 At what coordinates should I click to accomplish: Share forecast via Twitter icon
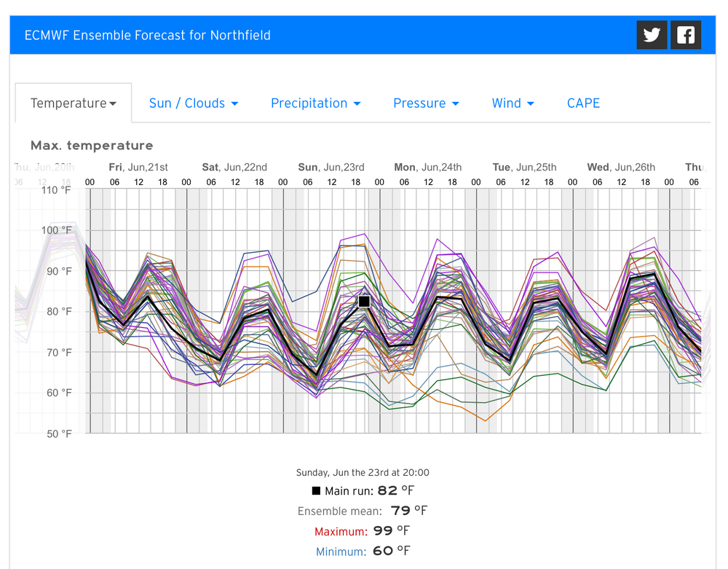[x=652, y=35]
